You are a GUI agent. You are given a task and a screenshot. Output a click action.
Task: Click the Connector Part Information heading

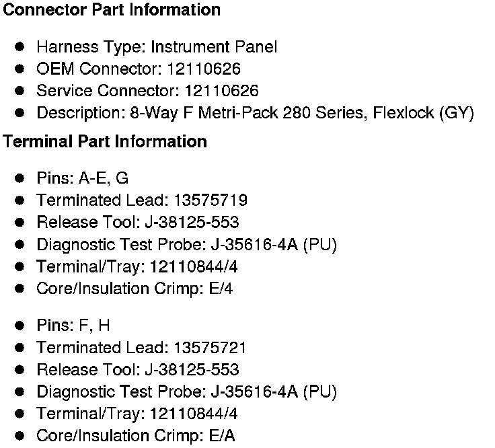(x=112, y=10)
